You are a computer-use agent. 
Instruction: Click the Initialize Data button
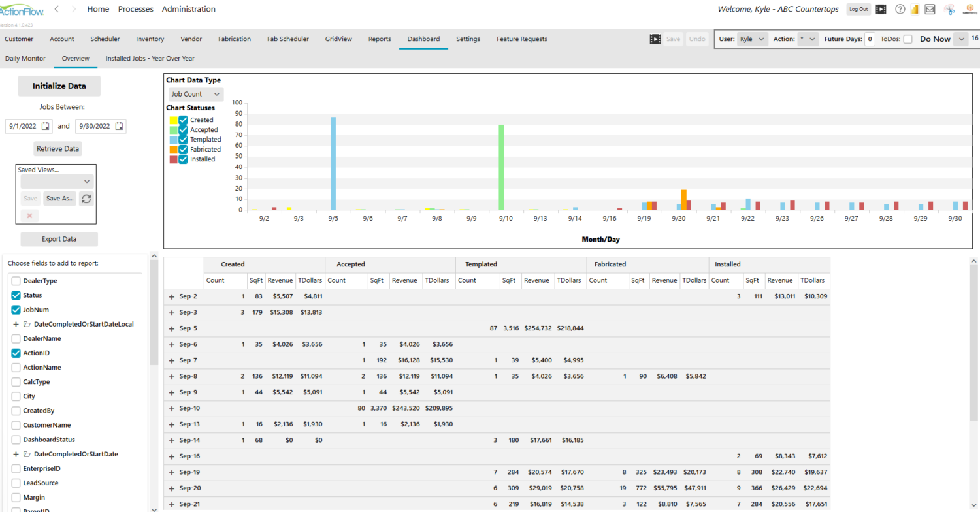pyautogui.click(x=59, y=86)
